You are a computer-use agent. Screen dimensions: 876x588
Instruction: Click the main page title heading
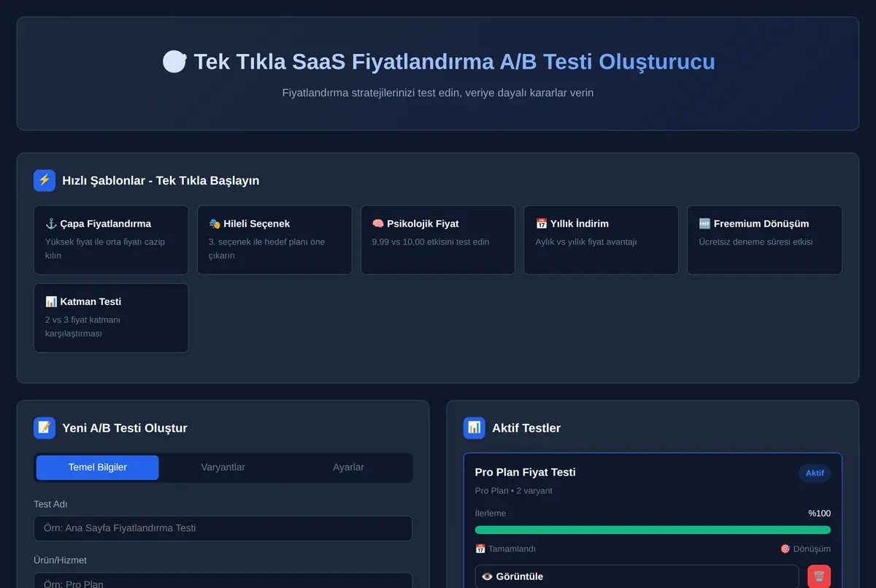[x=438, y=62]
